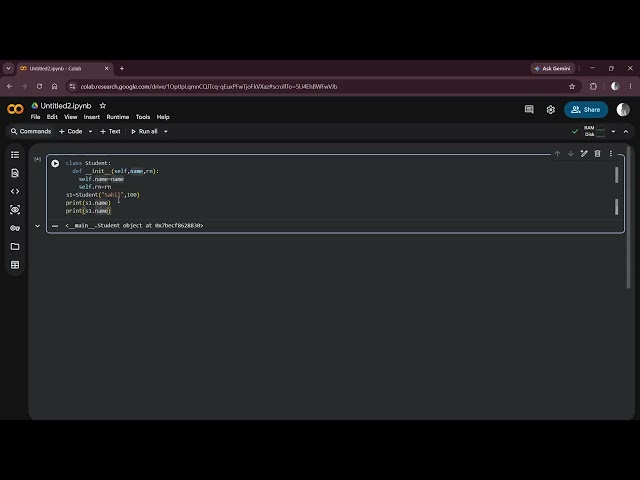This screenshot has height=480, width=640.
Task: Open the comments icon in header
Action: click(529, 109)
